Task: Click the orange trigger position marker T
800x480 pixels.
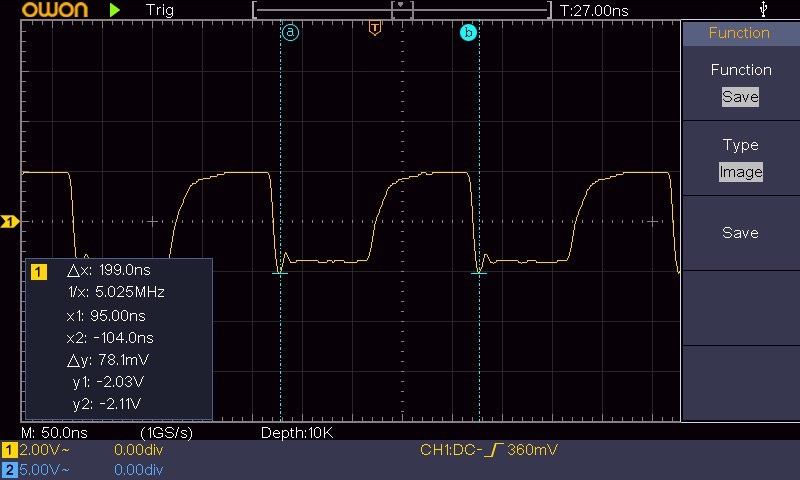Action: click(375, 28)
